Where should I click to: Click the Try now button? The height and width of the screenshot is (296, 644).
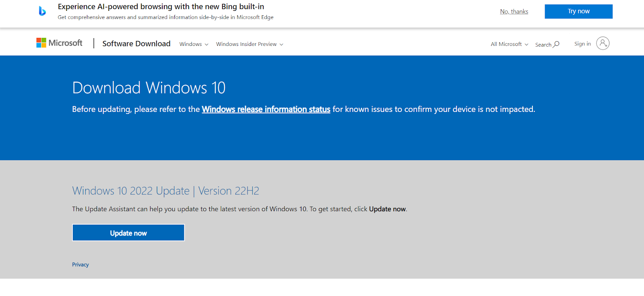578,11
